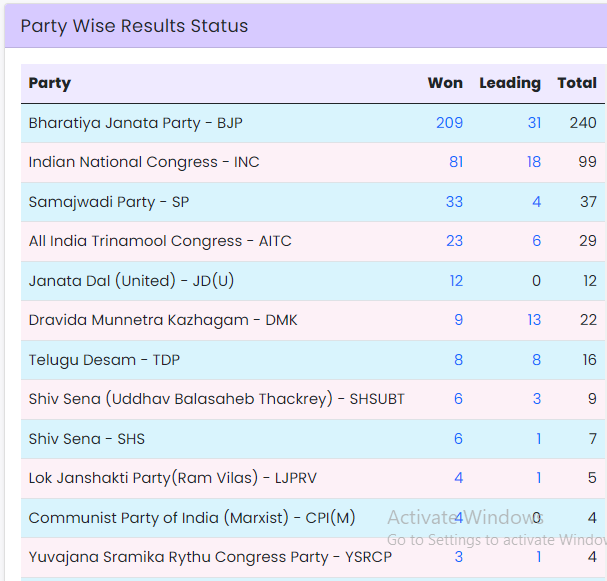Open Shiv Sena SHS leading count 1
Viewport: 607px width, 581px height.
coord(537,439)
